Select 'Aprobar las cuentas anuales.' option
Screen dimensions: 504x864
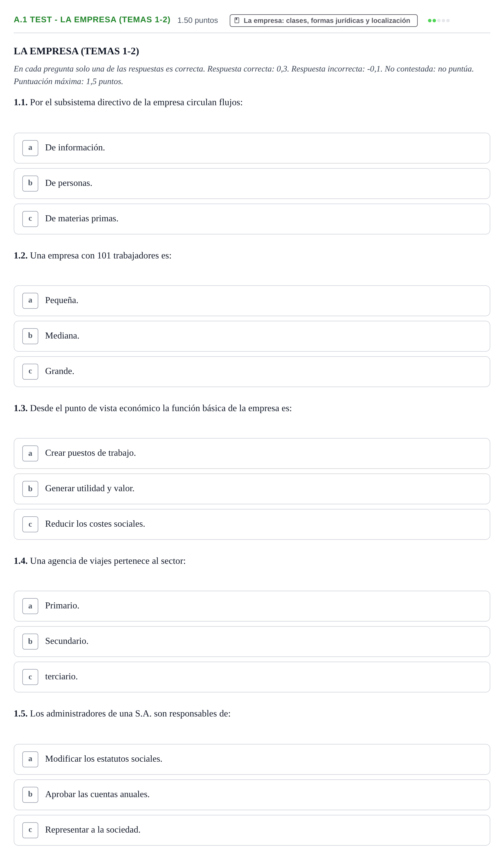pyautogui.click(x=252, y=795)
